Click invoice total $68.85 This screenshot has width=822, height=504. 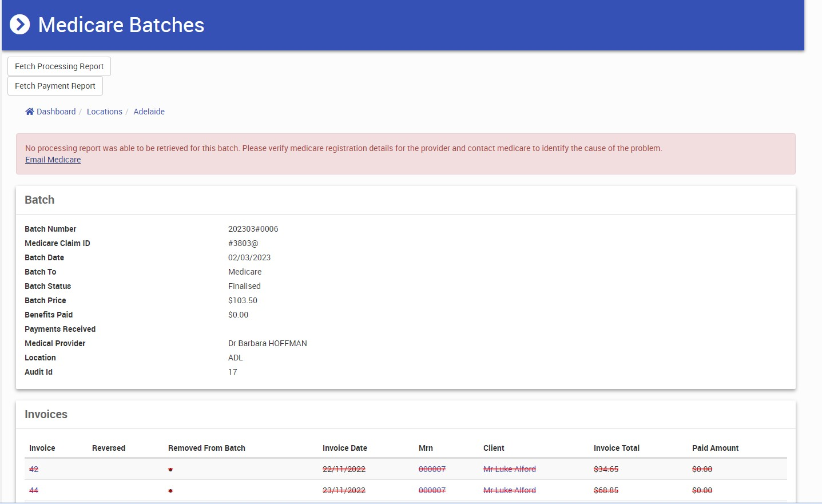click(x=606, y=490)
